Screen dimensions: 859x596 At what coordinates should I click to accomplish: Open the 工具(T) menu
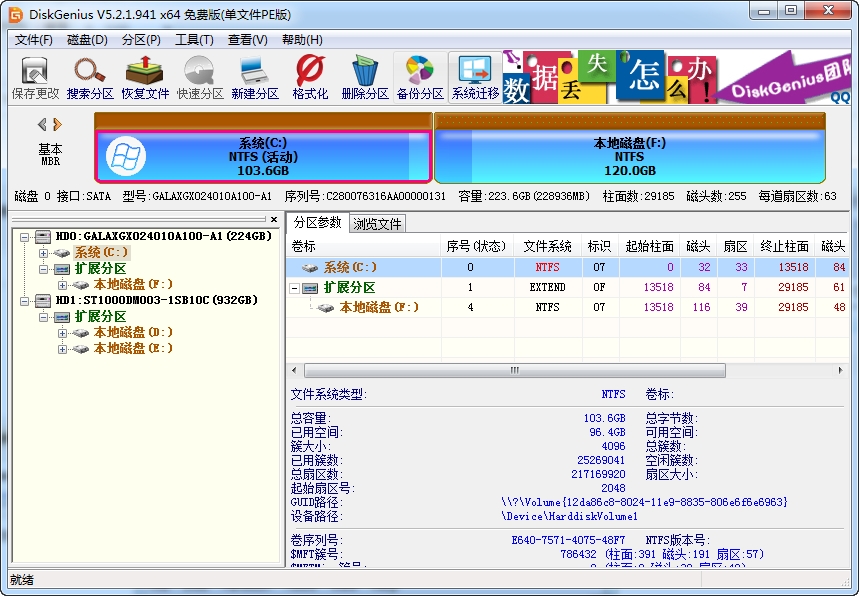194,40
